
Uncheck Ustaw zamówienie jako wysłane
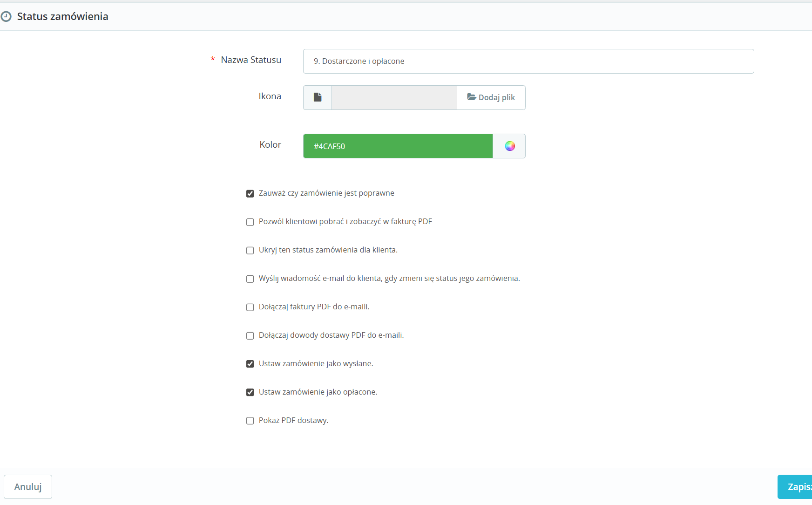[x=250, y=364]
